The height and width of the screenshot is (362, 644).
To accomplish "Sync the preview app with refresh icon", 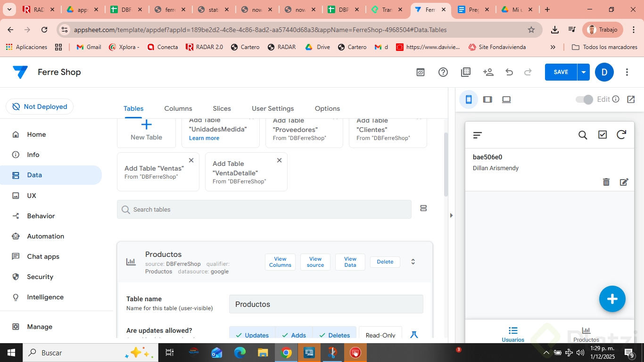I will (x=621, y=135).
